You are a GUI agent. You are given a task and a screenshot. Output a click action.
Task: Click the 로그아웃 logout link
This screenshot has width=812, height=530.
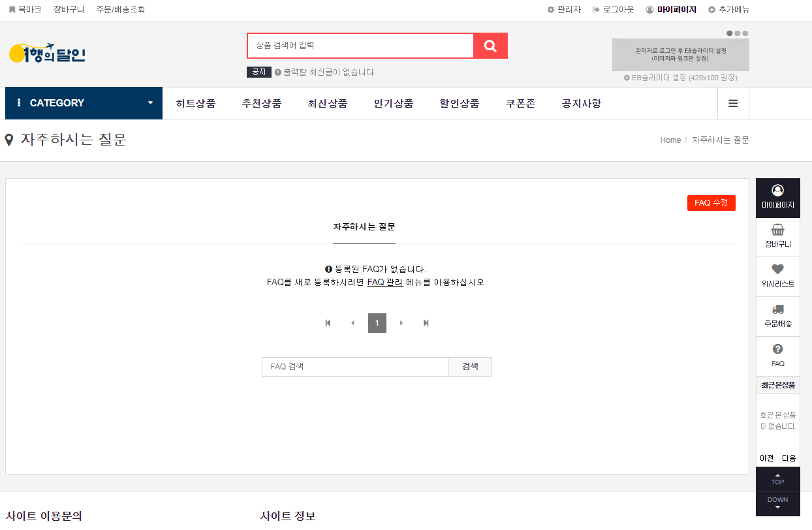coord(613,10)
